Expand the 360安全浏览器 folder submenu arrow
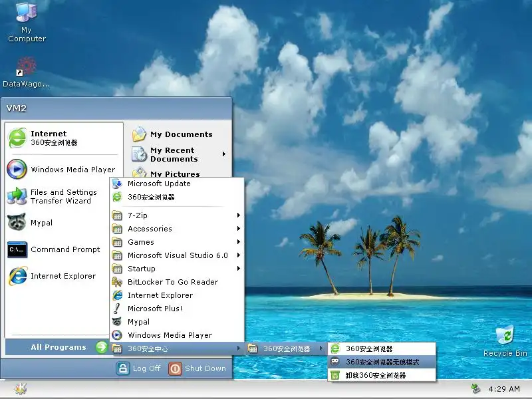 click(x=321, y=348)
